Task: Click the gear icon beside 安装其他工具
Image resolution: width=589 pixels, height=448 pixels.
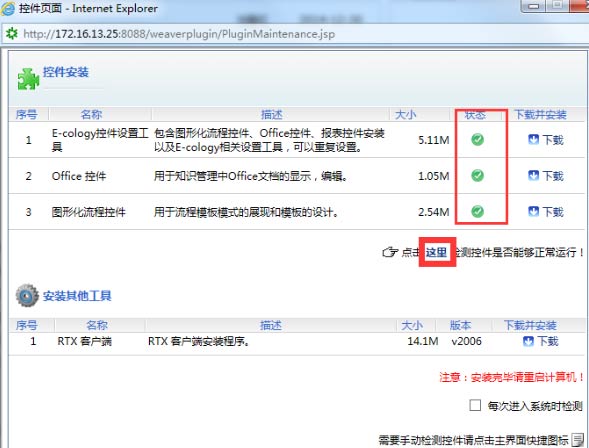Action: [27, 295]
